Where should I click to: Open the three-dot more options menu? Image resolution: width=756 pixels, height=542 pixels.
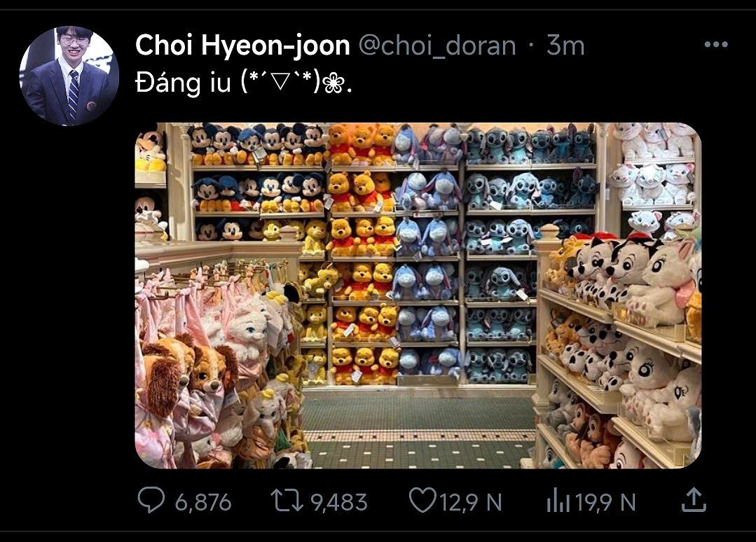[716, 45]
